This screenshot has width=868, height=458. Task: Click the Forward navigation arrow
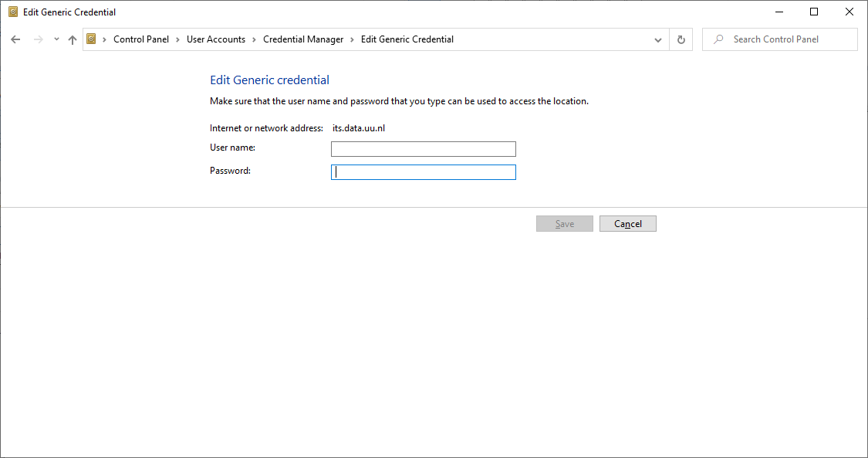coord(38,39)
